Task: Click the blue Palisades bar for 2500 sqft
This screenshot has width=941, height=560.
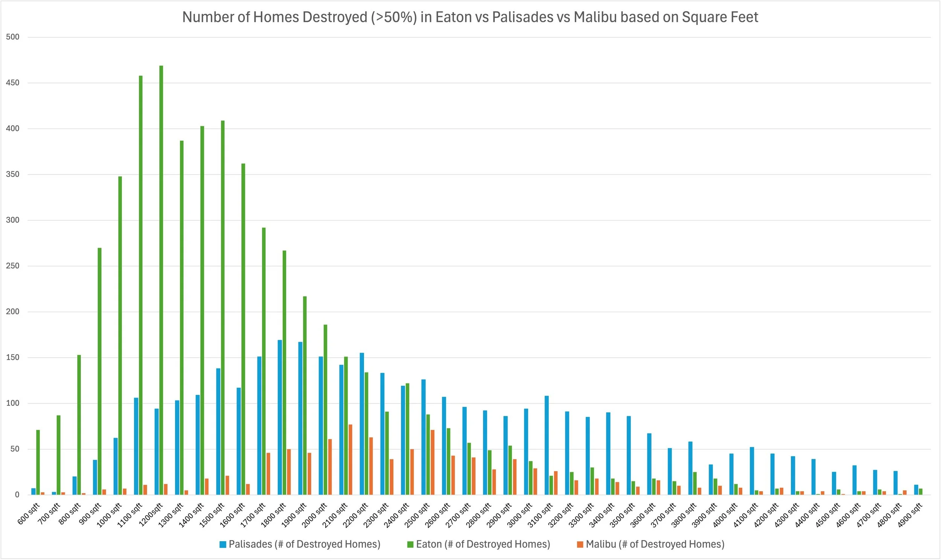Action: [424, 437]
